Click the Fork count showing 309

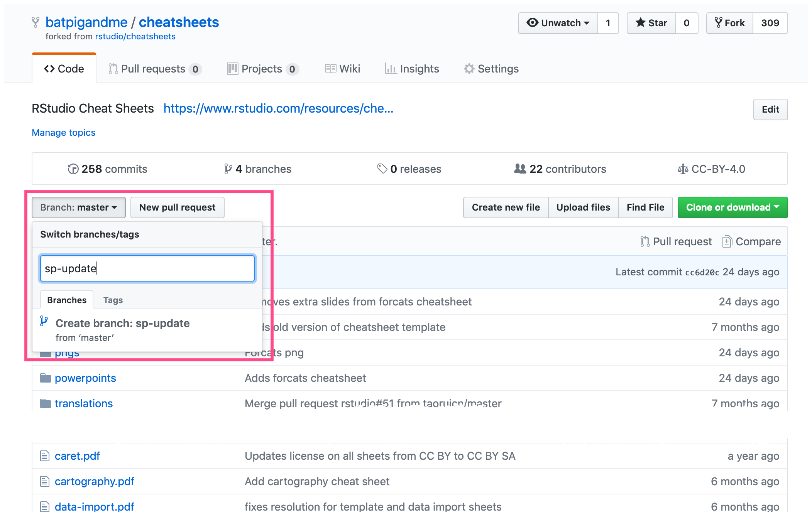click(x=770, y=23)
